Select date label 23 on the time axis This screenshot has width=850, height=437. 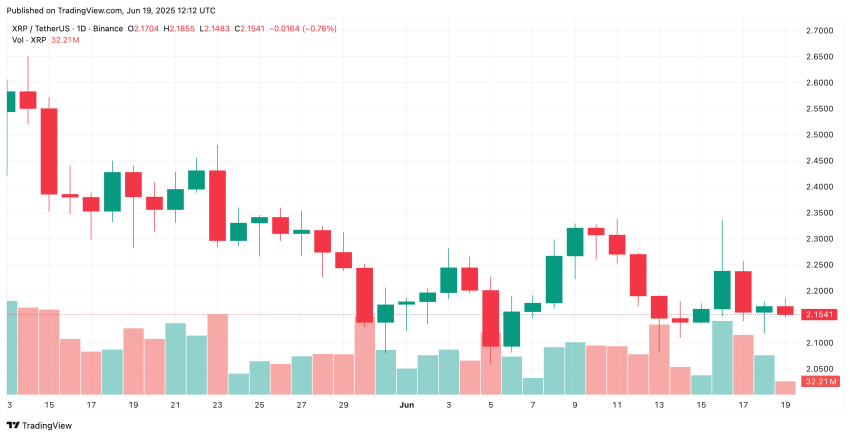point(217,406)
